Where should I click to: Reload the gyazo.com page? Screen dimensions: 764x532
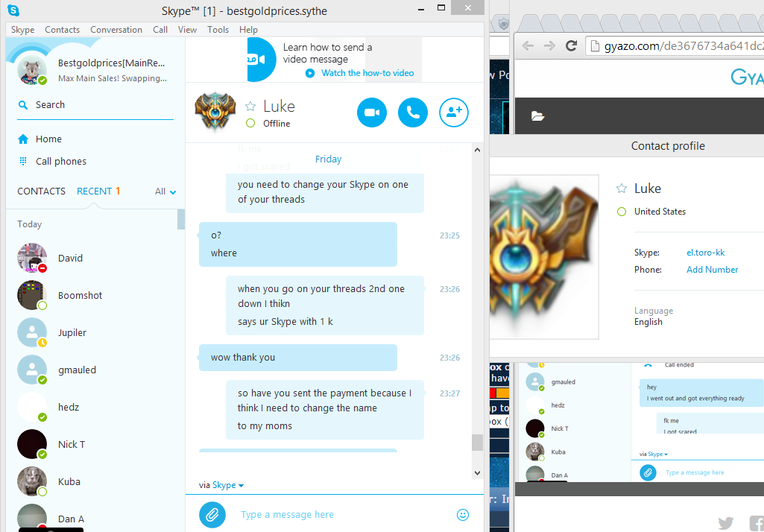571,45
